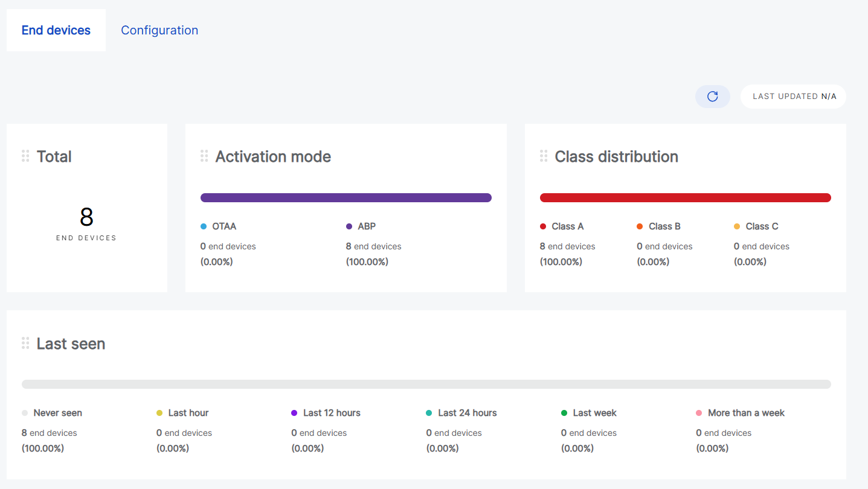The image size is (868, 489).
Task: Click the Total card drag handle
Action: (x=25, y=156)
